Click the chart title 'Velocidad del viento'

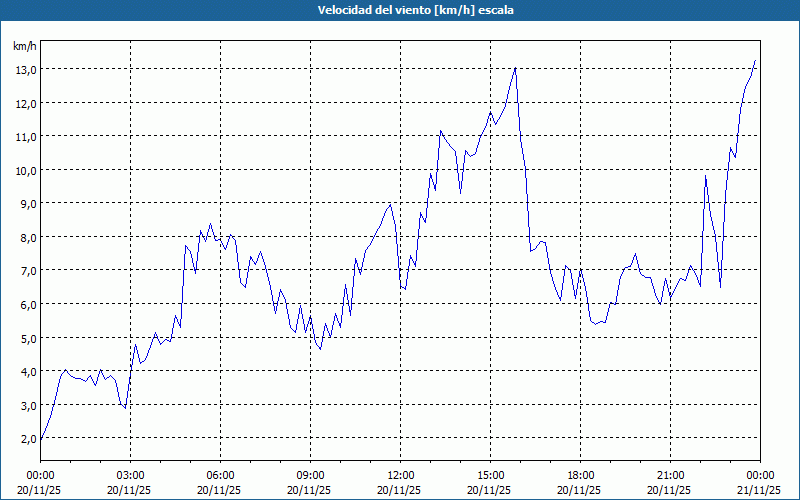coord(400,10)
